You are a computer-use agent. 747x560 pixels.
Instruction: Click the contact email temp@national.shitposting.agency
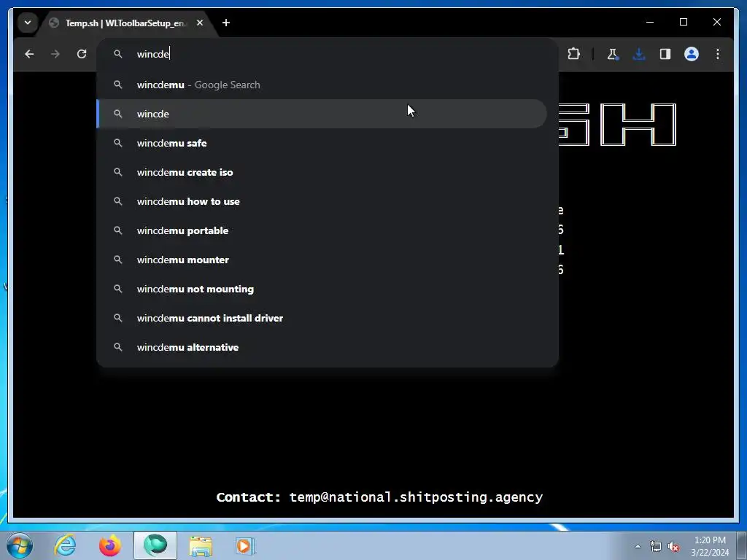(x=416, y=497)
